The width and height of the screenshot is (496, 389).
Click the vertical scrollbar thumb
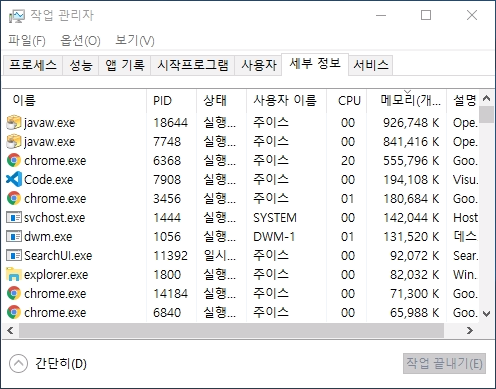click(x=486, y=115)
